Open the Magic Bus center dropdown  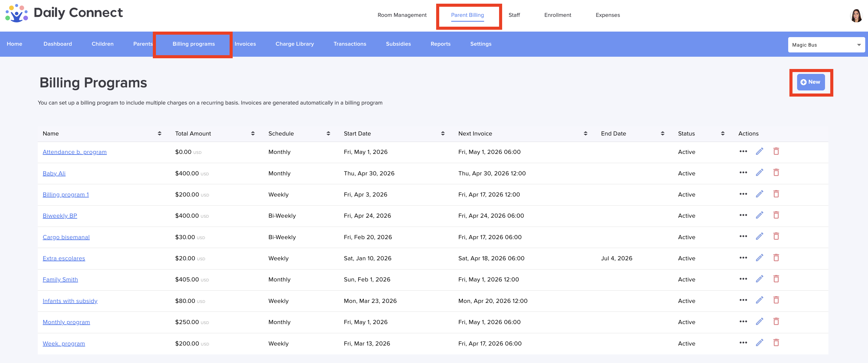coord(826,45)
